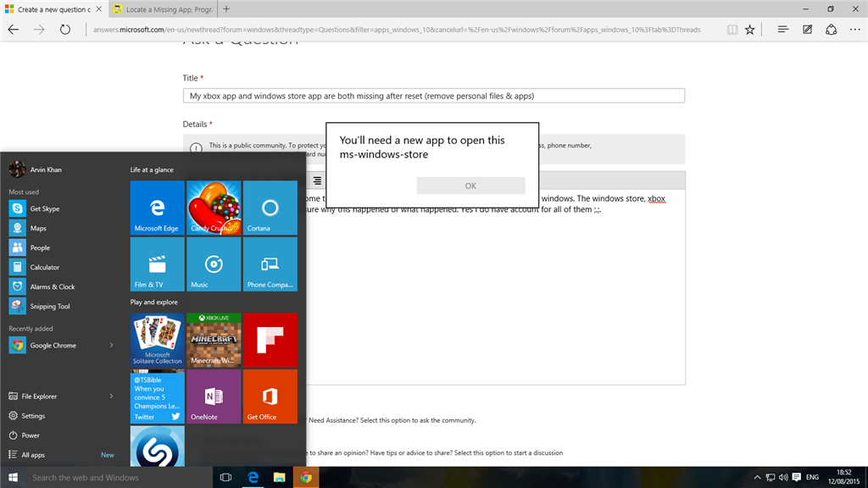The height and width of the screenshot is (488, 868).
Task: Click the Edge address bar
Action: click(397, 30)
